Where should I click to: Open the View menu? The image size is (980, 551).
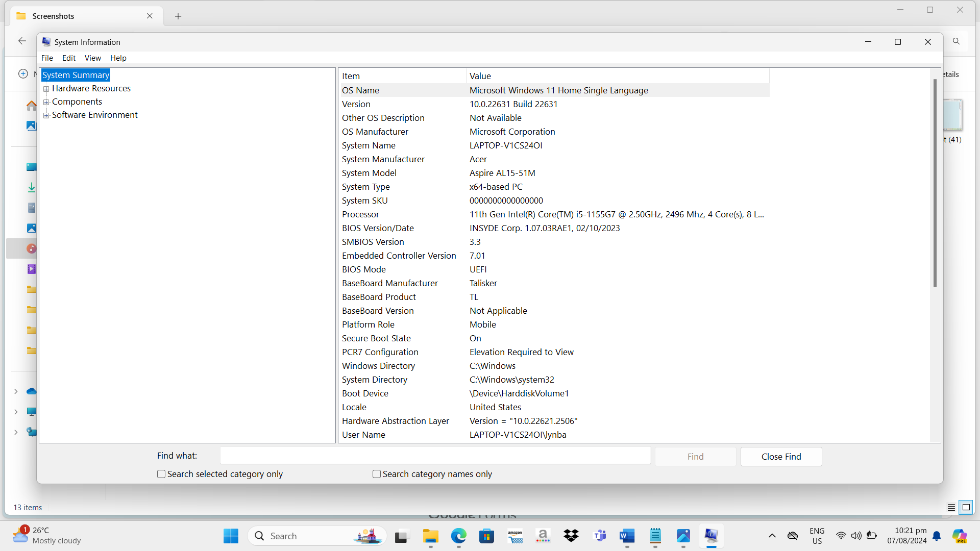coord(92,58)
